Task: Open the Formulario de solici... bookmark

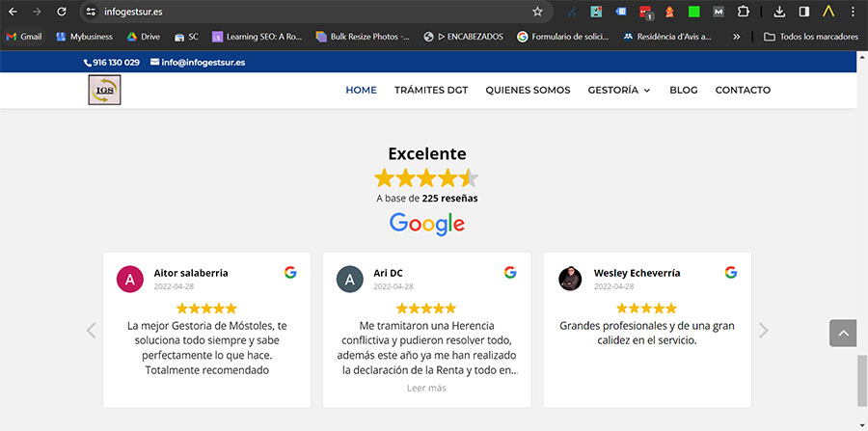Action: [563, 37]
